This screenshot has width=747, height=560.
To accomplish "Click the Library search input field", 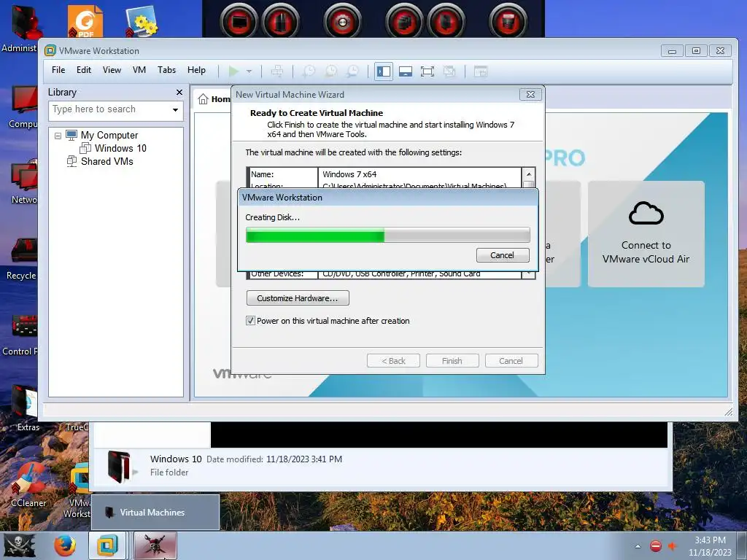I will pos(109,109).
